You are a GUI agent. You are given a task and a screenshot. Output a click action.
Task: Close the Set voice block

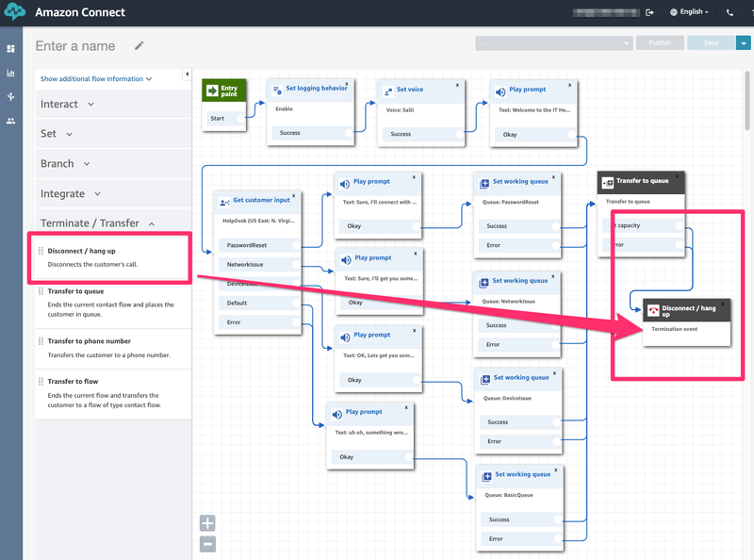pos(457,85)
